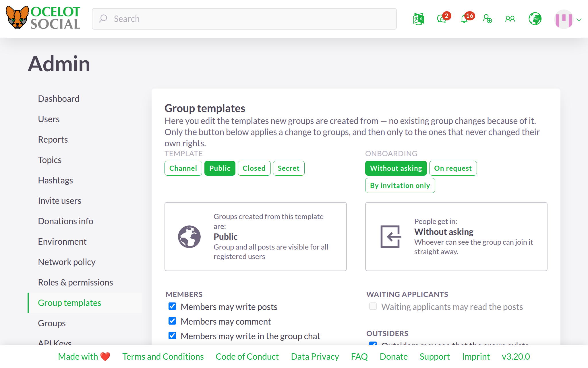Open Dashboard in admin menu
Screen dimensions: 588x368
[x=85, y=99]
